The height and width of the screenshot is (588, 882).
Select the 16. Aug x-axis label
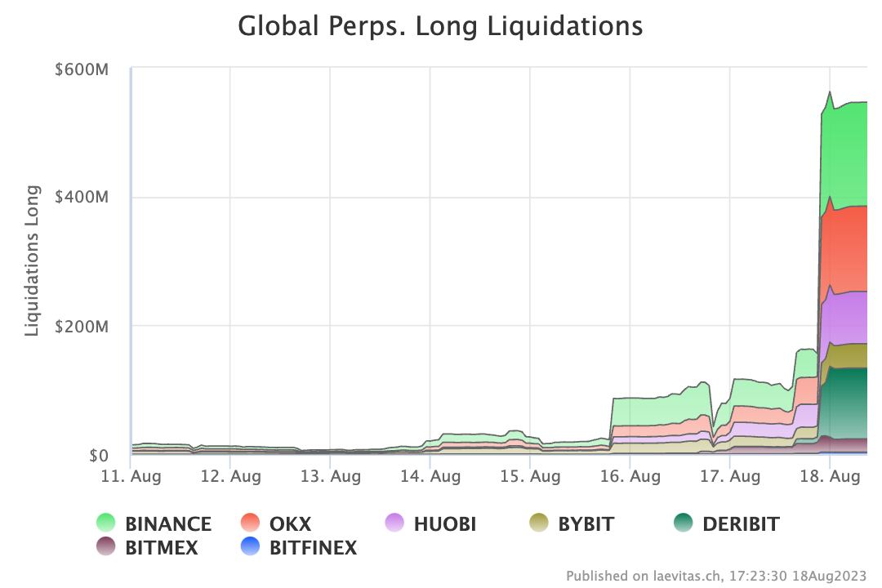630,477
